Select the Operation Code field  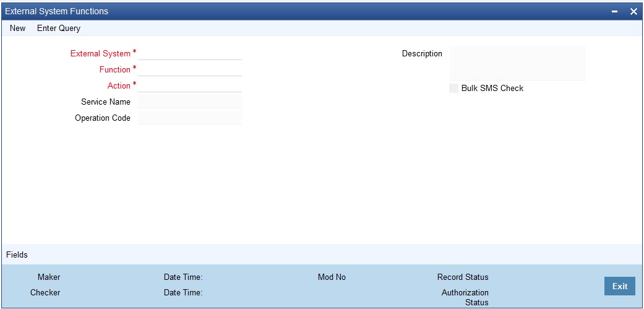[x=190, y=118]
